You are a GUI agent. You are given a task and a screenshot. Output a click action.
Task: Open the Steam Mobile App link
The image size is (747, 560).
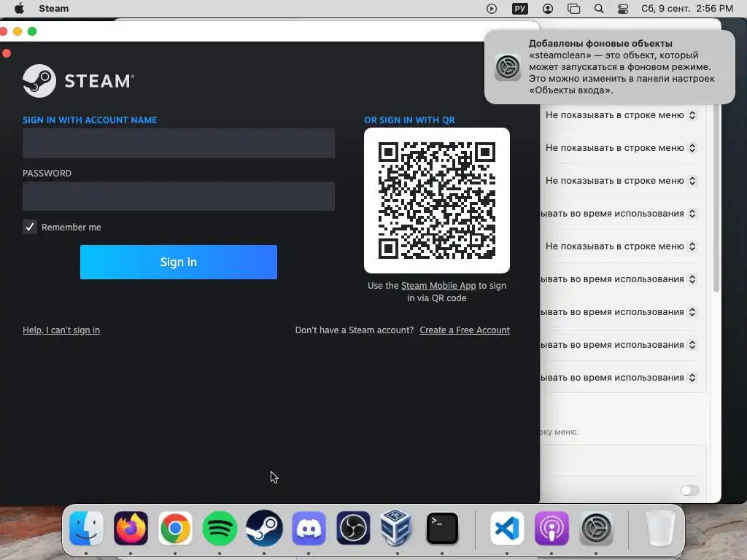coord(438,286)
